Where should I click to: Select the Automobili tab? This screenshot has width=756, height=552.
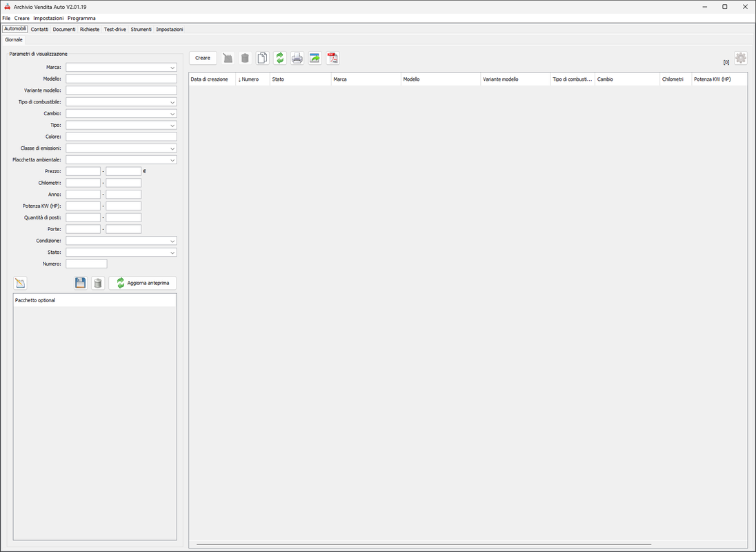click(x=15, y=29)
